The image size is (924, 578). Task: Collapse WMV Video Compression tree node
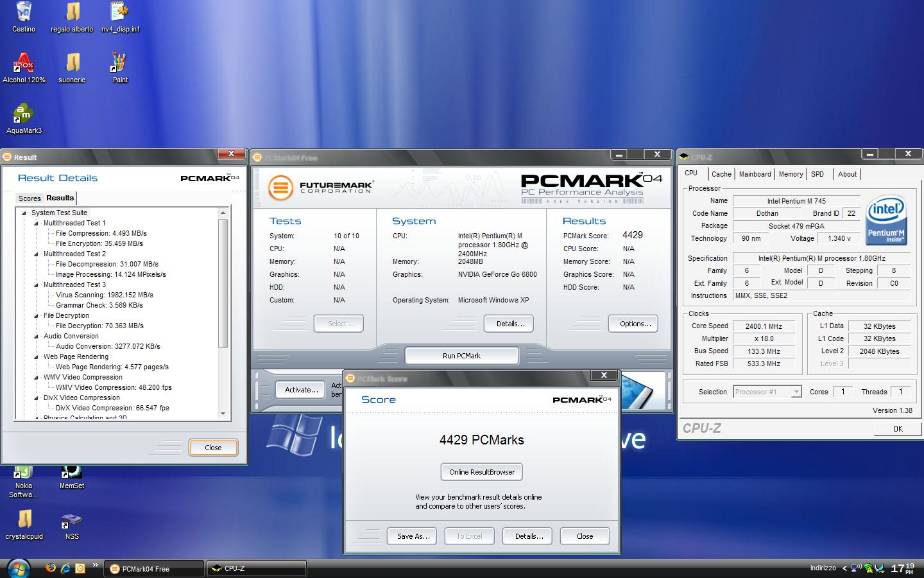(x=36, y=378)
